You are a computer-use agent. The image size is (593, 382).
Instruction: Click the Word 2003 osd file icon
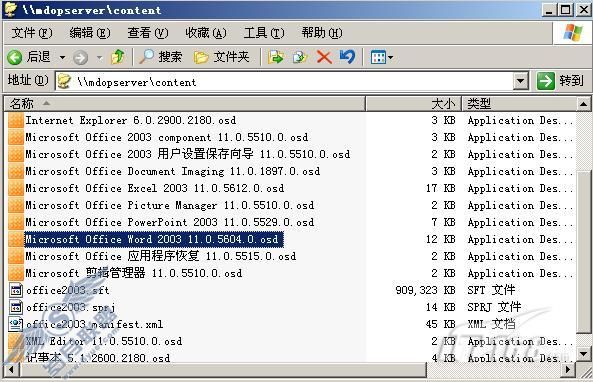click(16, 239)
